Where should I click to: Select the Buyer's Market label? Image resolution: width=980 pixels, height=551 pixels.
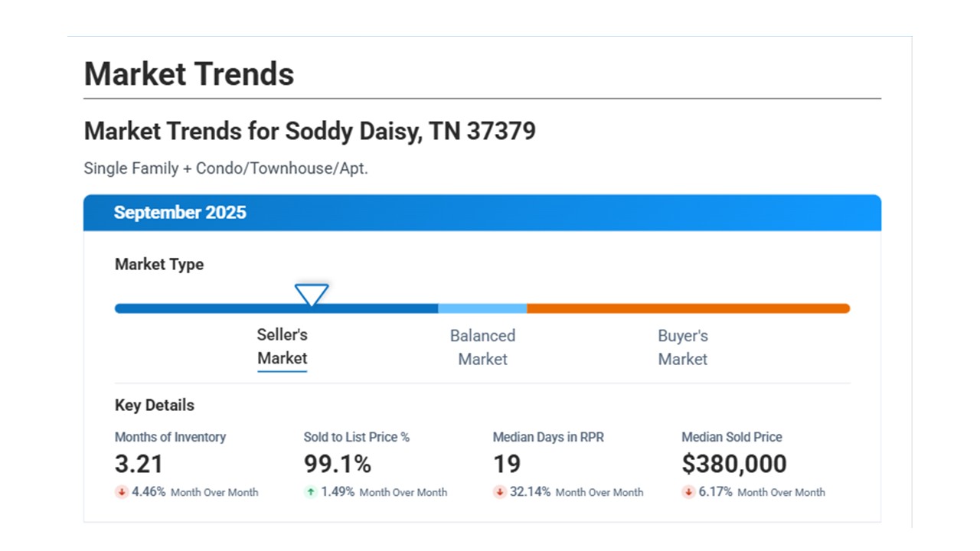pyautogui.click(x=683, y=347)
